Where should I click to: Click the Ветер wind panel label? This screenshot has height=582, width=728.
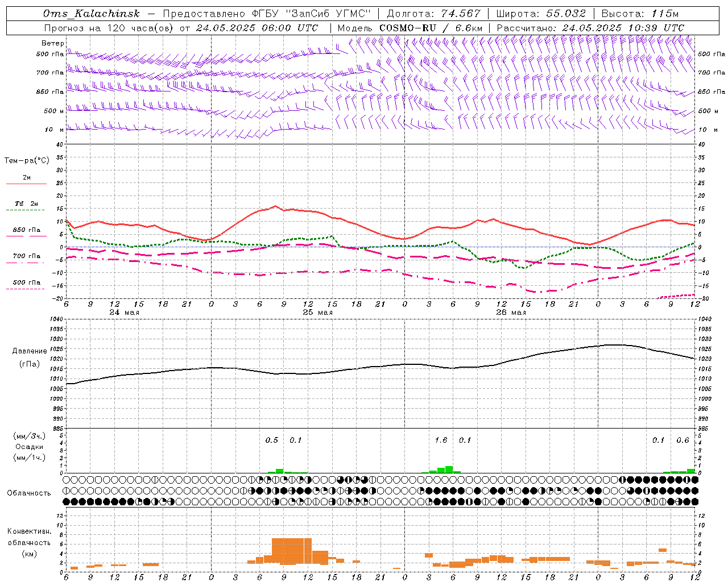tap(52, 43)
